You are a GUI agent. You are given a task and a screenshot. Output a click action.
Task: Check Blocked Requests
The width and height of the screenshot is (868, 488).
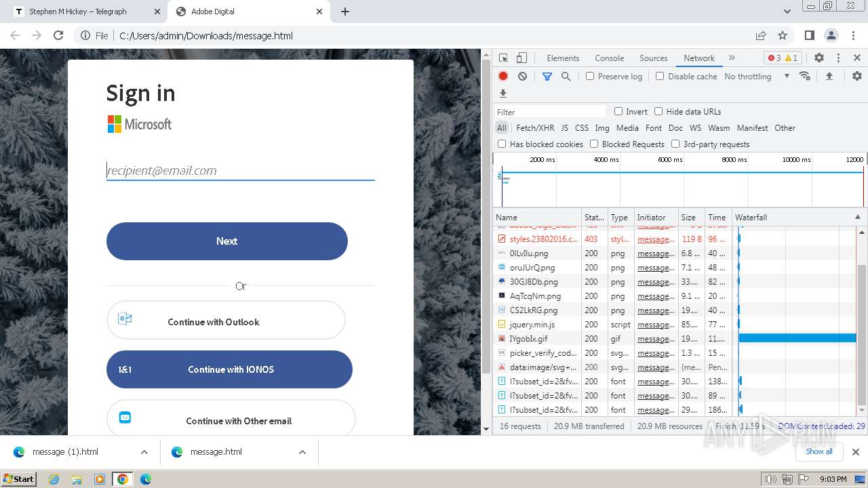click(594, 144)
